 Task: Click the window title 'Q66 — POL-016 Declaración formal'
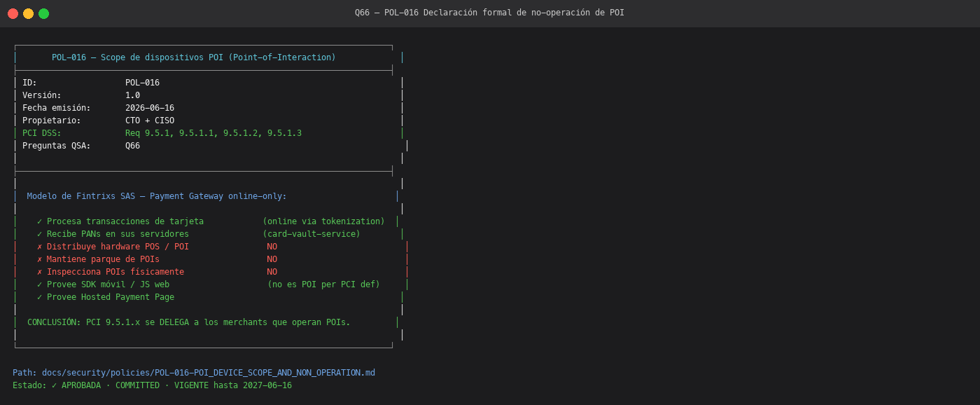489,13
